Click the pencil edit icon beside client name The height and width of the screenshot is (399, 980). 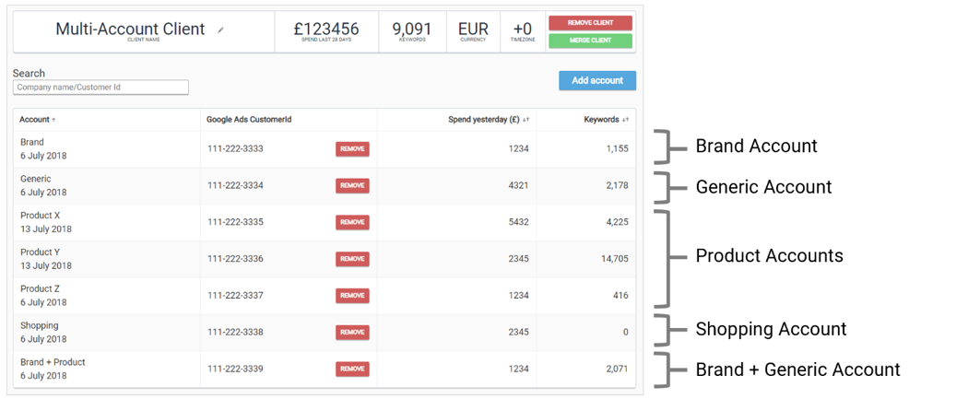tap(220, 30)
